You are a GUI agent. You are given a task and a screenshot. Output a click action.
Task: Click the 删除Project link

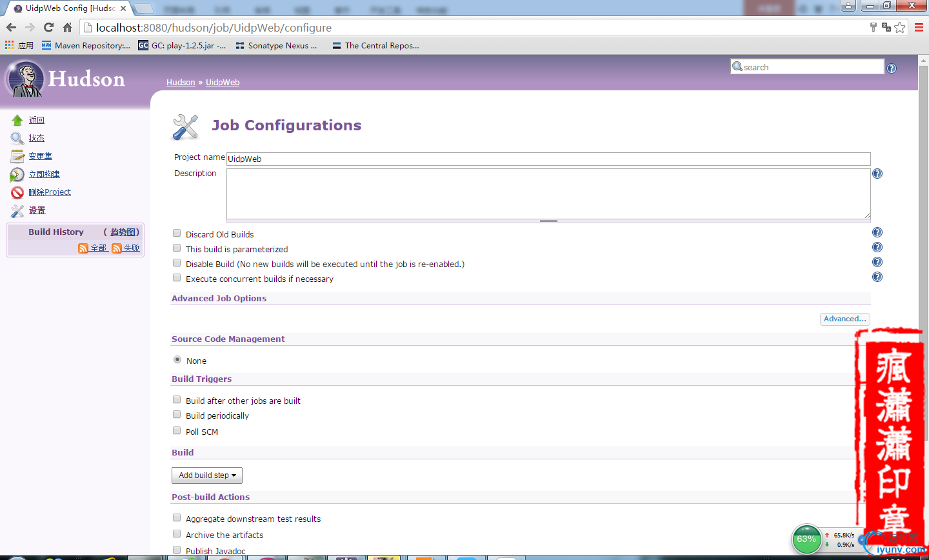click(x=50, y=192)
